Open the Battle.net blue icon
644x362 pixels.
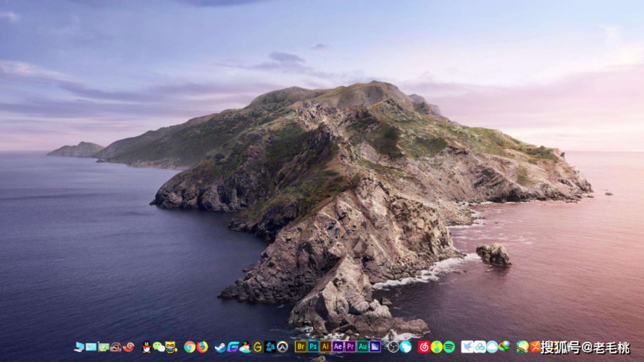(269, 348)
